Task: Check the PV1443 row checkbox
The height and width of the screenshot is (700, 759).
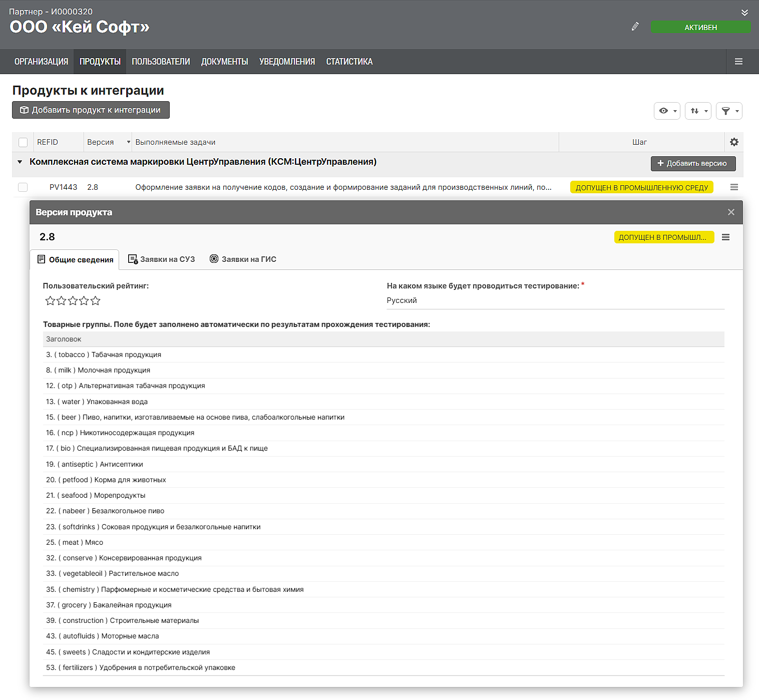Action: pyautogui.click(x=23, y=187)
